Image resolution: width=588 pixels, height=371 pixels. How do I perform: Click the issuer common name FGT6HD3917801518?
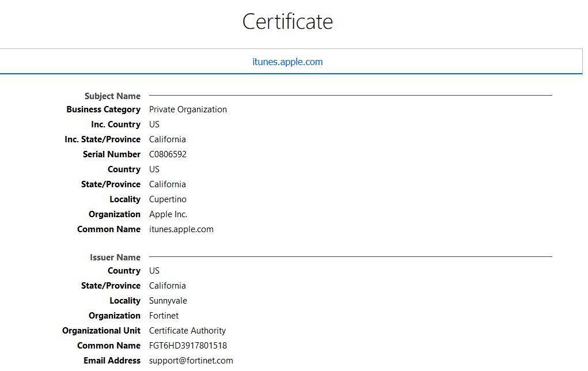tap(188, 346)
